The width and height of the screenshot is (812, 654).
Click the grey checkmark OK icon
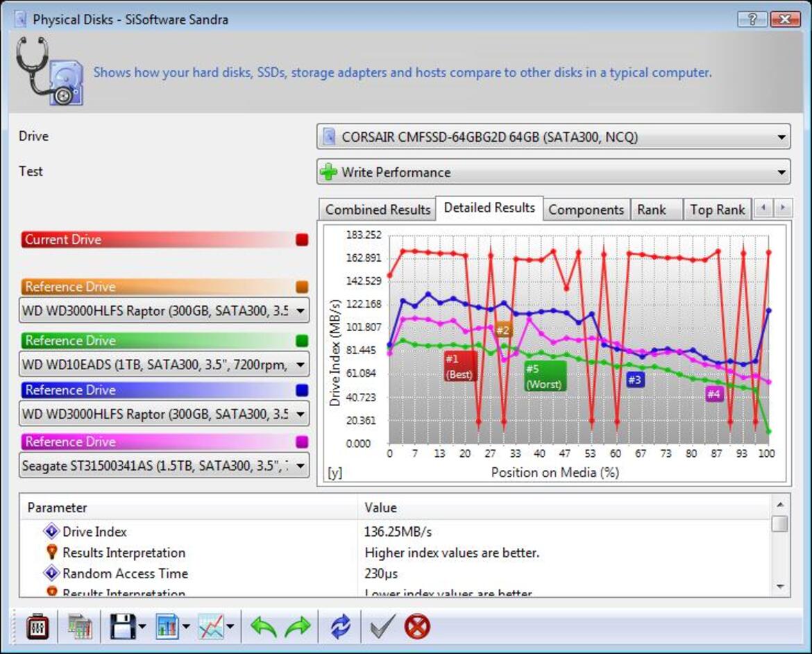(382, 627)
